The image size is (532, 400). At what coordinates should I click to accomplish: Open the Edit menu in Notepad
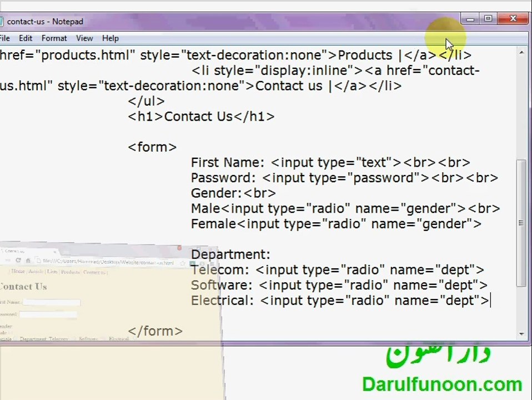26,38
